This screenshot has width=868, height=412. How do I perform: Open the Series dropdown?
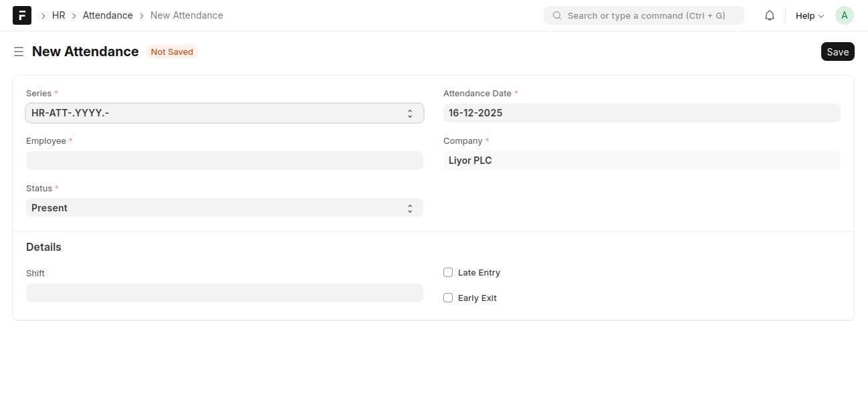coord(225,113)
